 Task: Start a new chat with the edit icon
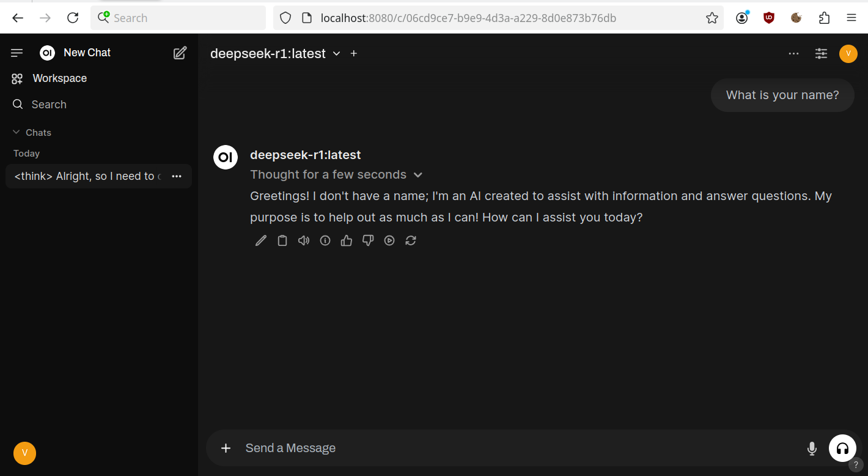(x=180, y=53)
